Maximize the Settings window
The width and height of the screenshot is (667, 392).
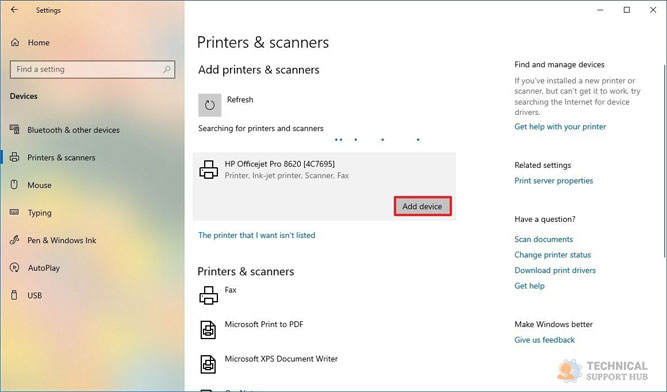627,10
